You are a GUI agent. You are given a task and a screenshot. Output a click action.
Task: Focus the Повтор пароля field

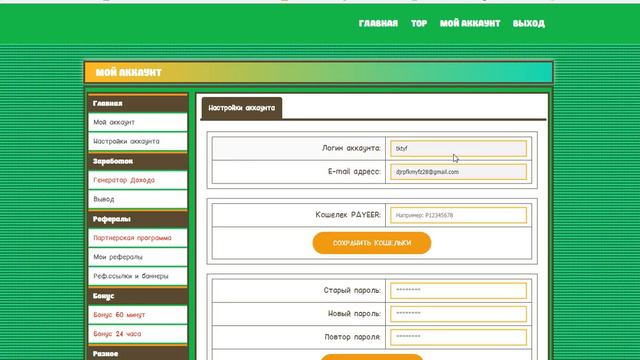(458, 337)
